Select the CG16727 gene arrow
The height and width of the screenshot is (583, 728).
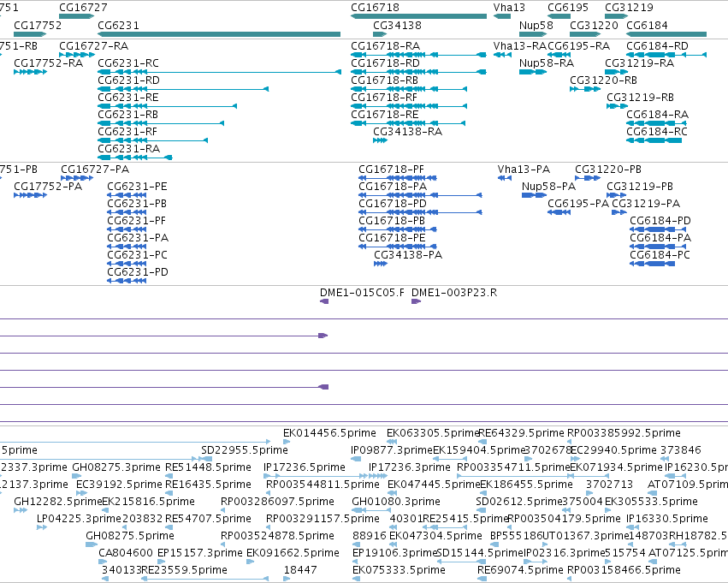click(x=77, y=16)
